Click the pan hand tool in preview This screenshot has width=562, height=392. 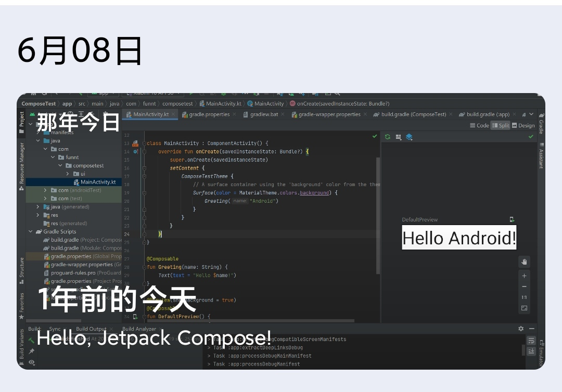click(525, 262)
